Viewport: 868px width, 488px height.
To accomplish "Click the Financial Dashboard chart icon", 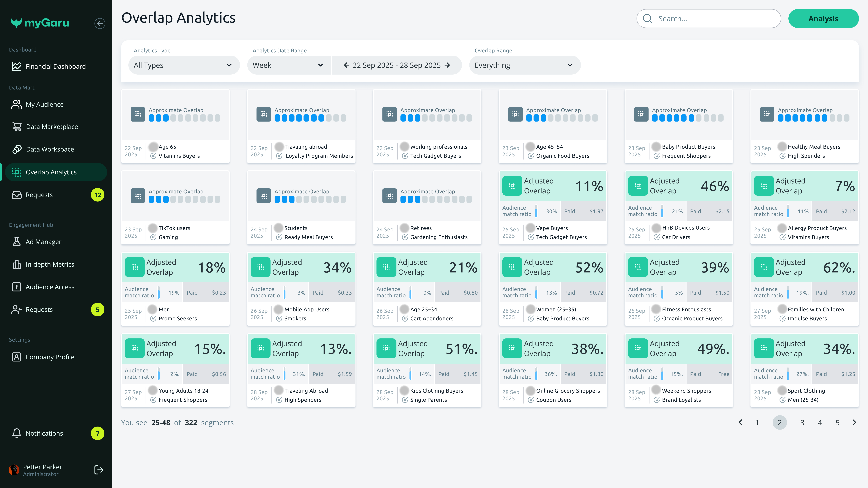I will [17, 66].
